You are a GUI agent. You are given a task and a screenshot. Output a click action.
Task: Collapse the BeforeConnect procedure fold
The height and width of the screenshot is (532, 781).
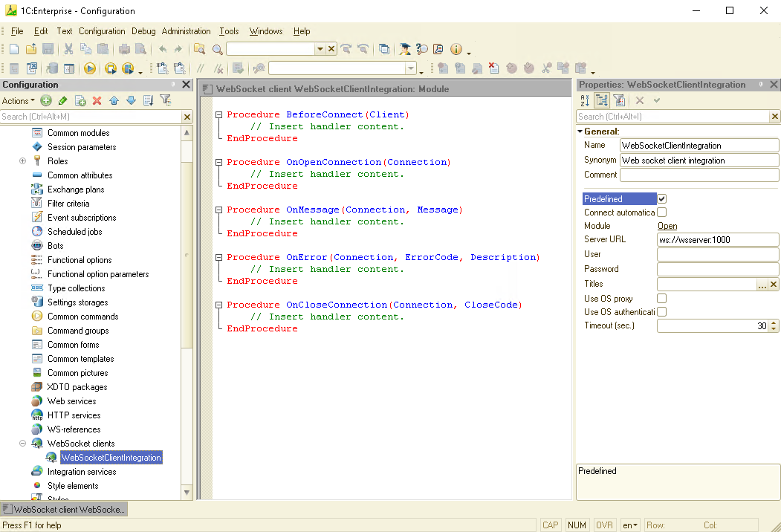coord(218,114)
